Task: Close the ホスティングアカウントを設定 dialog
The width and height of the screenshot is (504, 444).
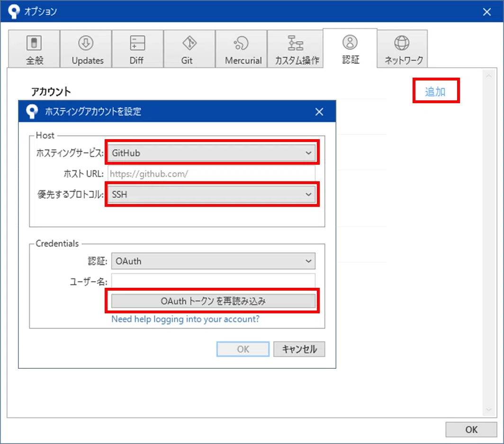Action: 319,112
